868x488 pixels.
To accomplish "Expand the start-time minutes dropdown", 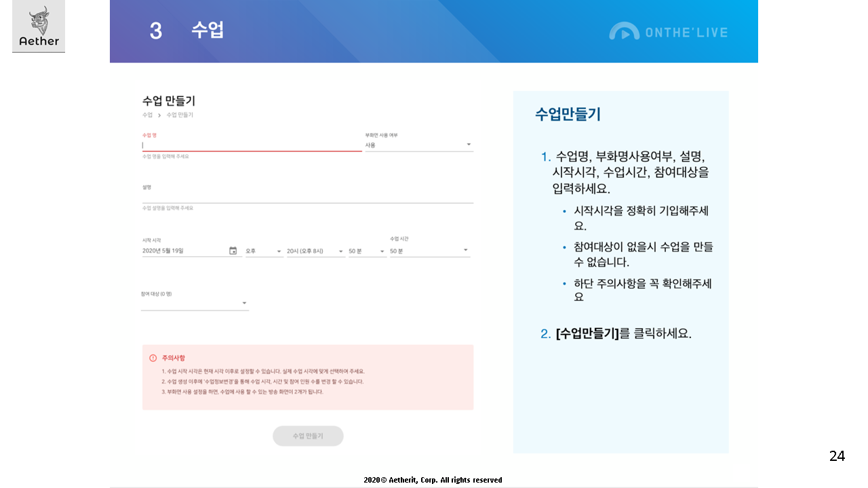I will 366,251.
